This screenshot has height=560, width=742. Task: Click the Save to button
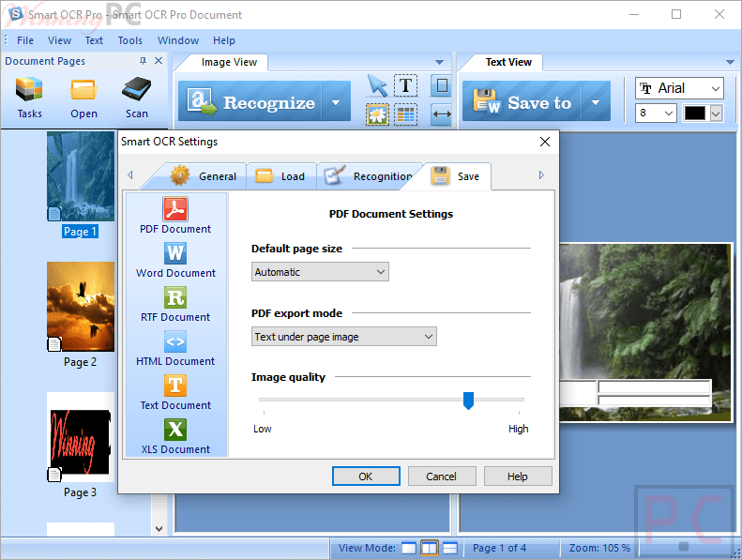522,101
